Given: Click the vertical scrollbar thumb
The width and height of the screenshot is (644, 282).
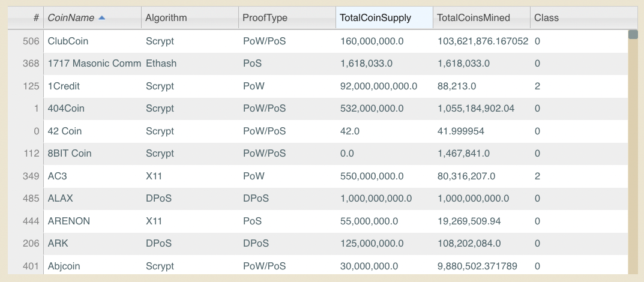Looking at the screenshot, I should (x=633, y=35).
